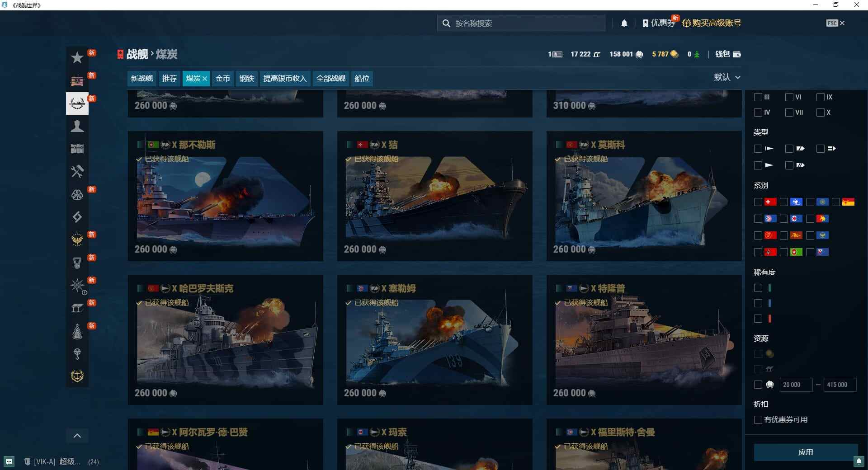
Task: Select the golden anchor icon at sidebar bottom
Action: point(77,376)
